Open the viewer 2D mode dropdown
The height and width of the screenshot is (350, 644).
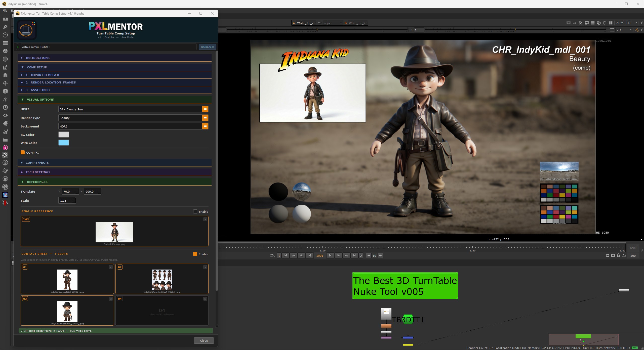[x=624, y=30]
